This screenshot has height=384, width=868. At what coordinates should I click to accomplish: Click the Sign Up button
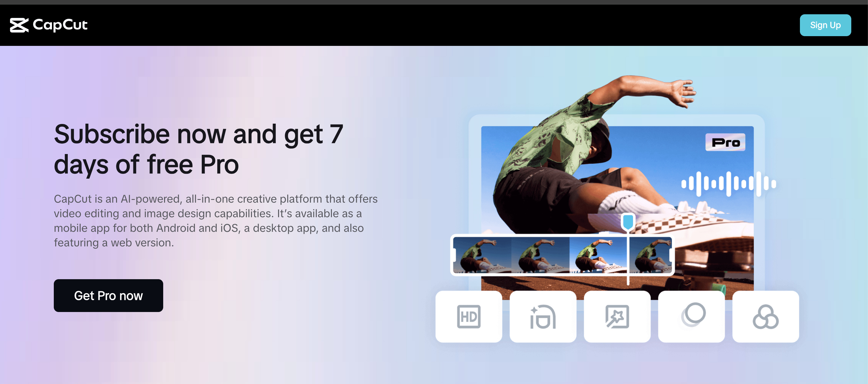(x=825, y=25)
